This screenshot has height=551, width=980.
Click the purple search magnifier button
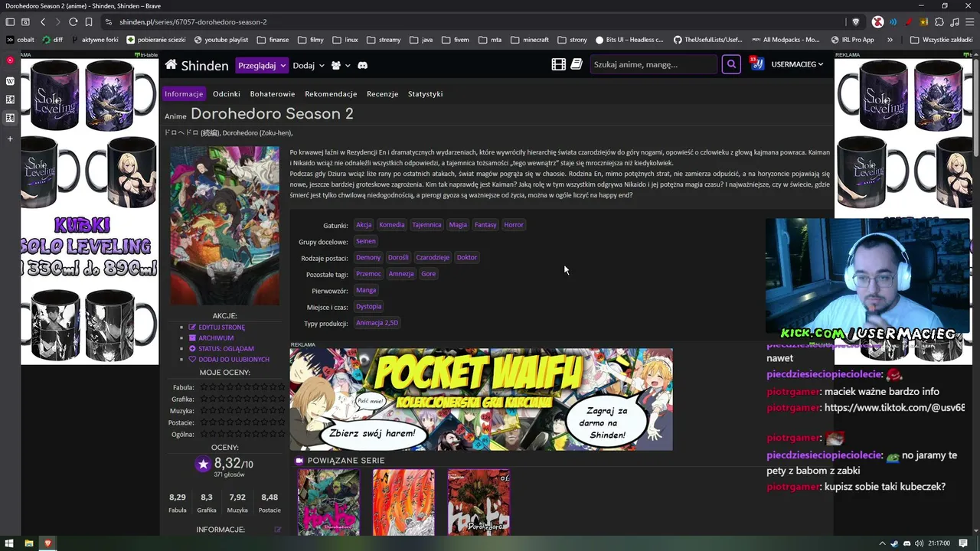(x=731, y=65)
